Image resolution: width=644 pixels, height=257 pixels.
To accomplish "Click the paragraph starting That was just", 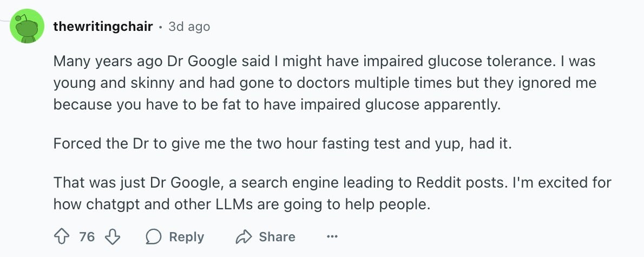I will point(332,193).
